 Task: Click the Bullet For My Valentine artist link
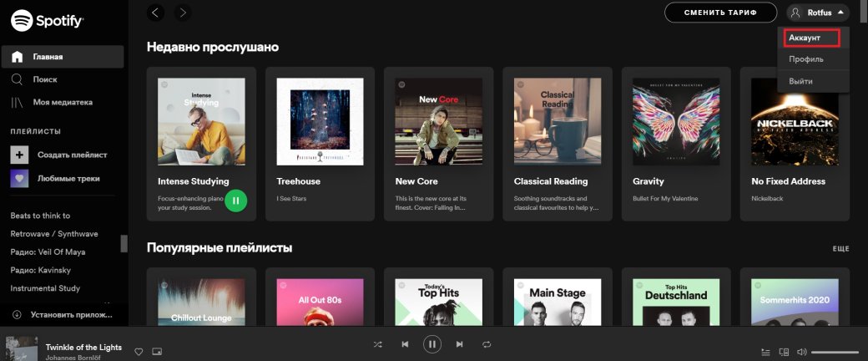click(665, 199)
